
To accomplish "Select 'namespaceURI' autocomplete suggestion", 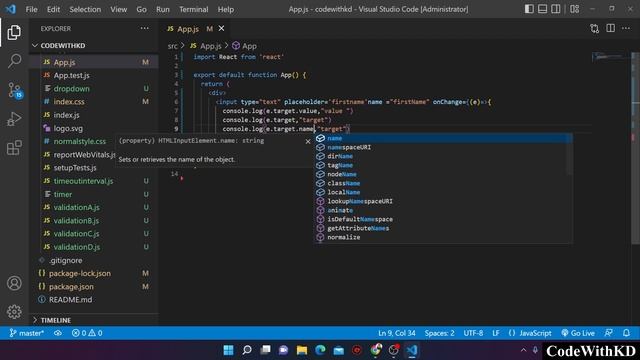I will (x=441, y=147).
